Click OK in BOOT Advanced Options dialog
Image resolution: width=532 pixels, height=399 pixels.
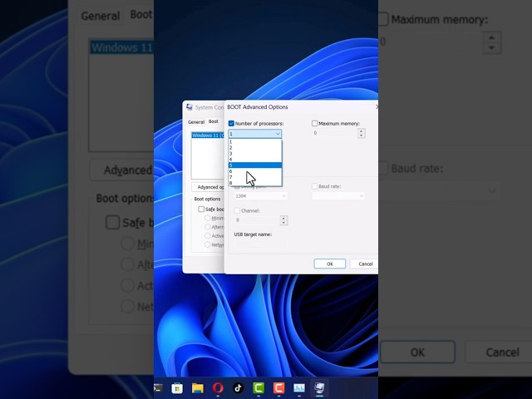pos(330,264)
